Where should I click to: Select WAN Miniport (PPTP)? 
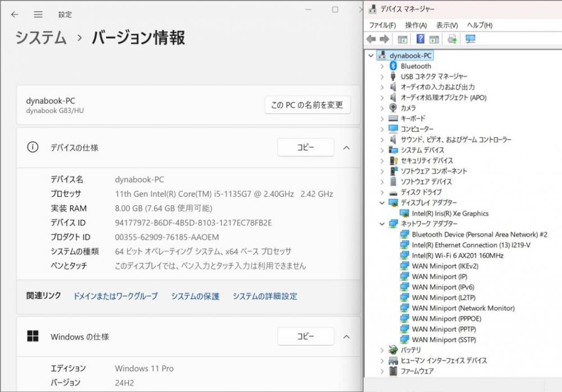(444, 329)
